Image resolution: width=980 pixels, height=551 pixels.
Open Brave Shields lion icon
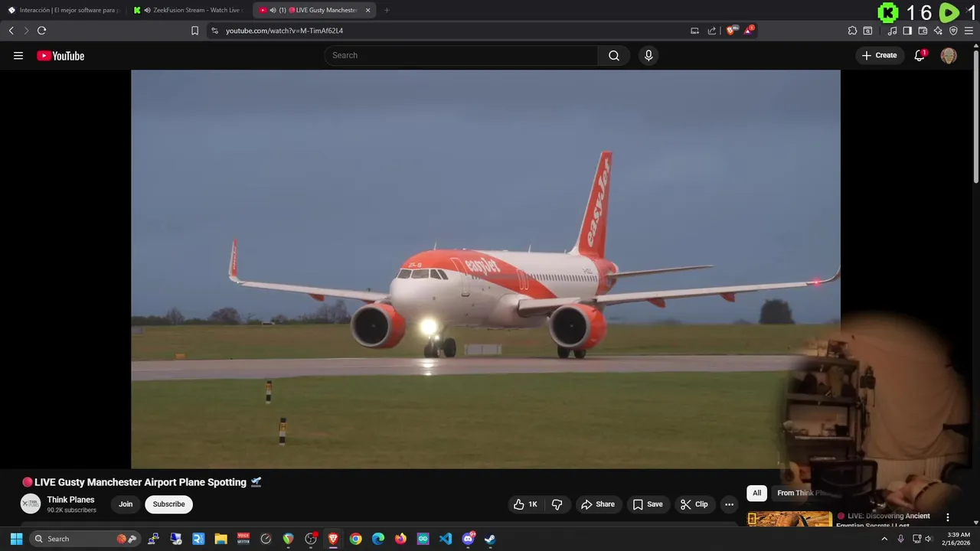click(x=731, y=31)
